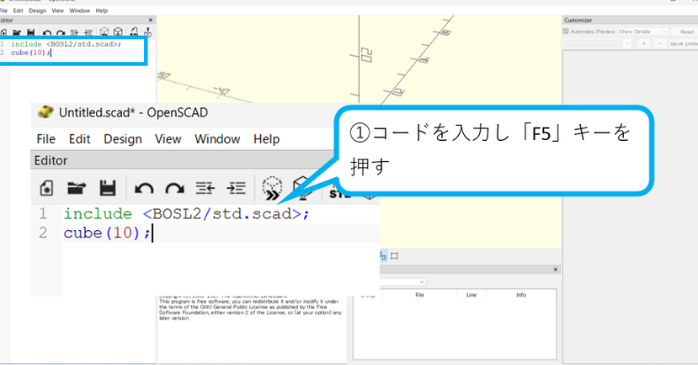Click Indent icon in unmagnified editor toolbar
The height and width of the screenshot is (365, 698).
click(x=89, y=33)
